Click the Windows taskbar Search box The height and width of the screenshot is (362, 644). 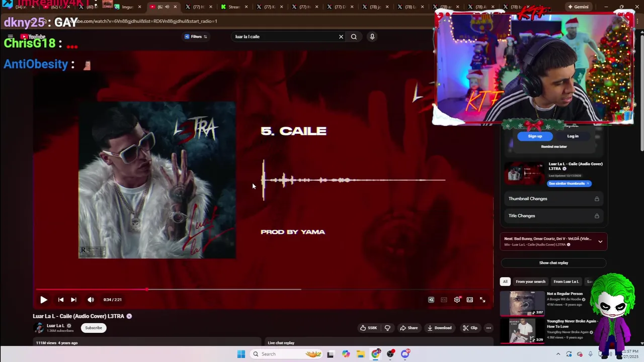(287, 354)
